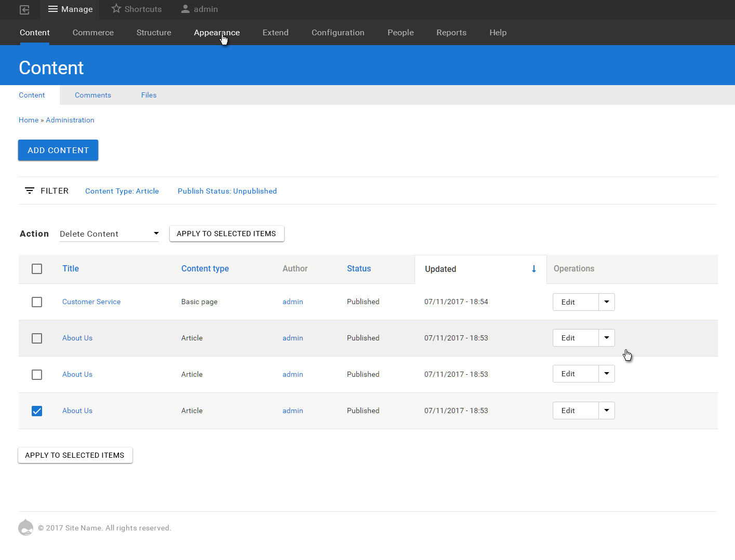Open the Delete Content action dropdown
735x560 pixels.
(109, 234)
